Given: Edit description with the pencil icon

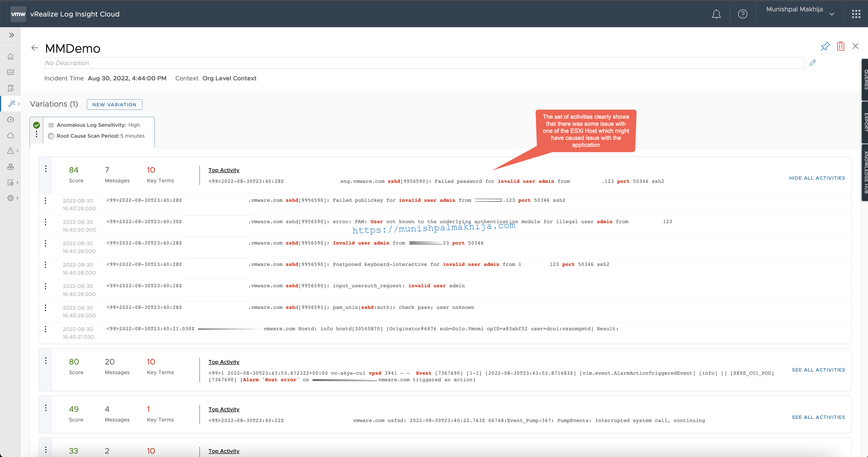Looking at the screenshot, I should (x=813, y=63).
